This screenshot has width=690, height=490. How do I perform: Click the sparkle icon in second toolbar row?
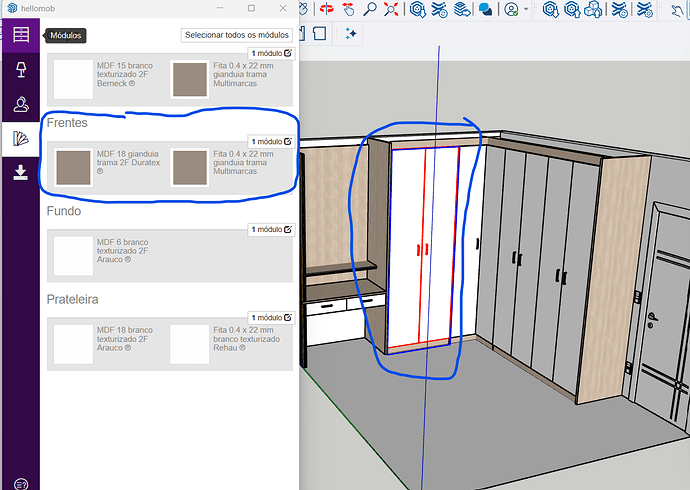point(351,33)
